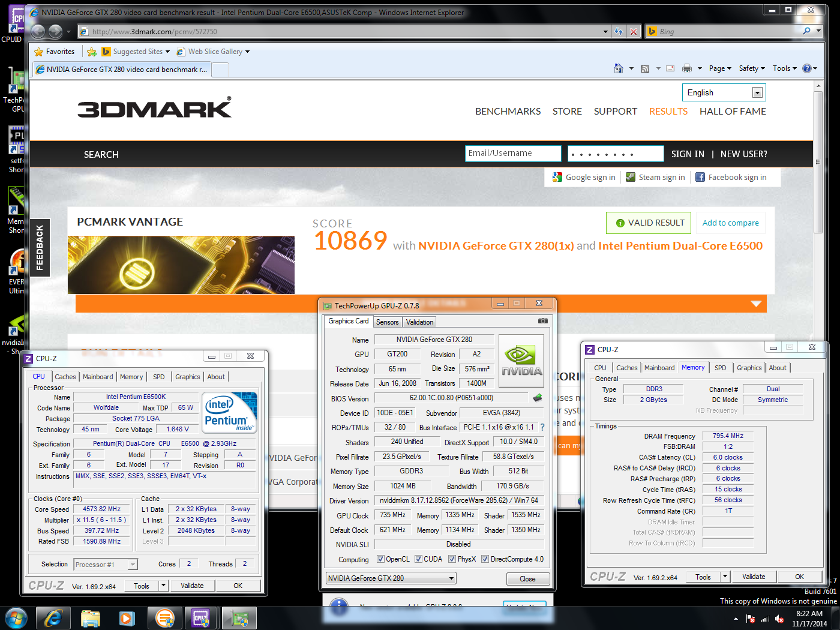Open the volume speaker tray icon
Screen dimensions: 840x630
[x=779, y=619]
